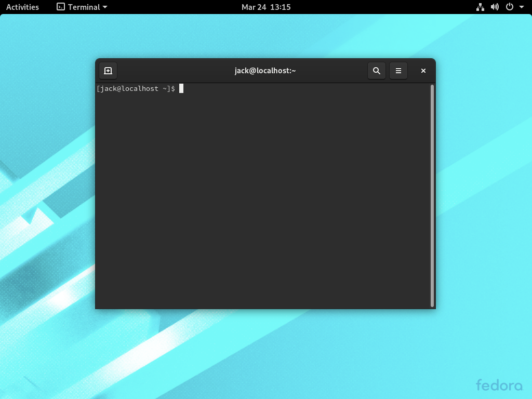532x399 pixels.
Task: Click the [jack@localhost ~]$ prompt text
Action: tap(136, 88)
